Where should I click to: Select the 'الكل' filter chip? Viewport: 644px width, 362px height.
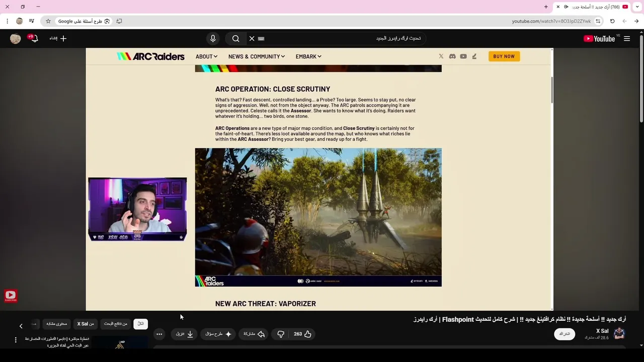tap(140, 324)
